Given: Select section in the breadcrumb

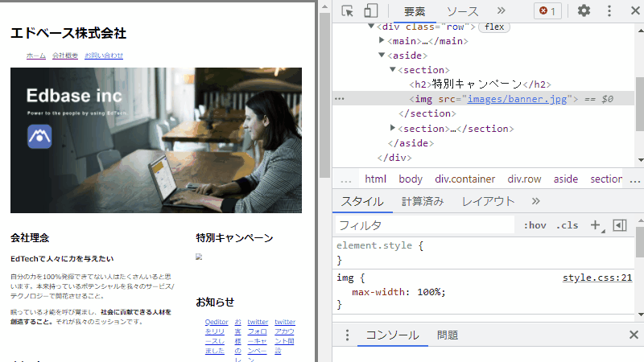Looking at the screenshot, I should pos(606,179).
